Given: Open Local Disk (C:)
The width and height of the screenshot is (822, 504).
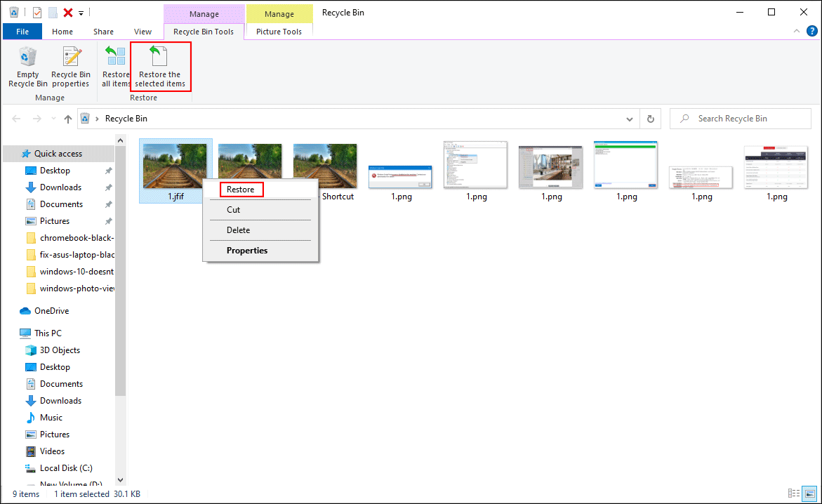Looking at the screenshot, I should coord(65,467).
